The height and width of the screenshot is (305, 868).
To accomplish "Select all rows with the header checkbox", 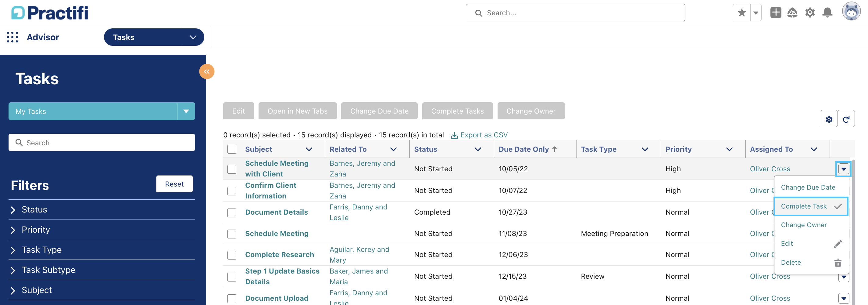I will tap(232, 149).
